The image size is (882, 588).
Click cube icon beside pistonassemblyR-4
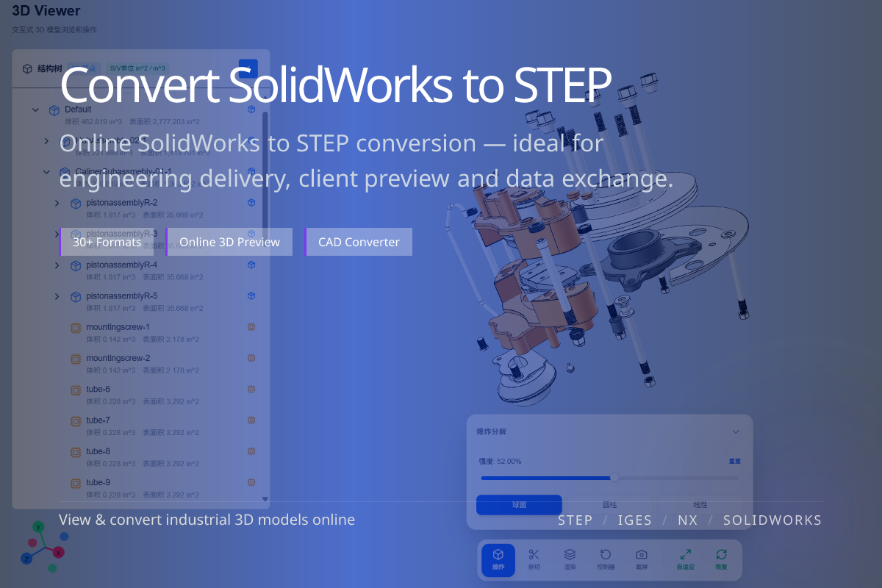click(x=75, y=265)
